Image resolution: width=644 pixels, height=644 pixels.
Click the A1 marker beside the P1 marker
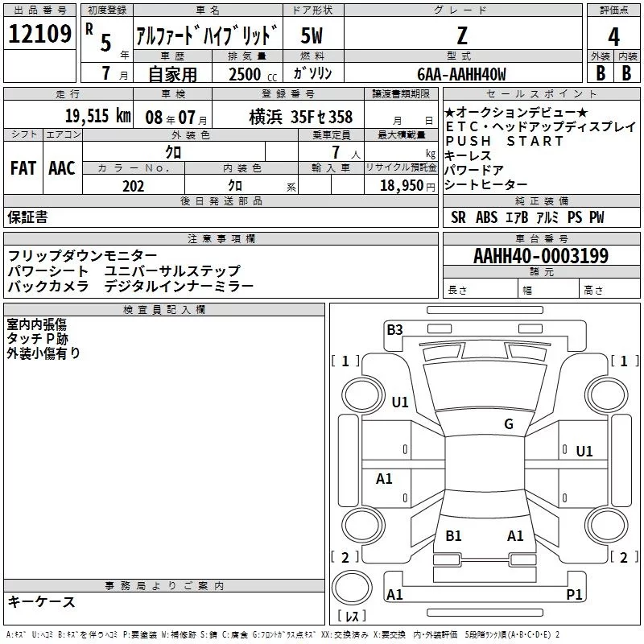click(x=394, y=595)
